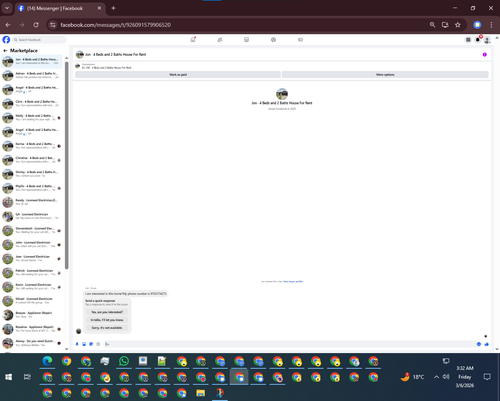This screenshot has width=500, height=401.
Task: Open WhatsApp from the taskbar
Action: pos(124,361)
